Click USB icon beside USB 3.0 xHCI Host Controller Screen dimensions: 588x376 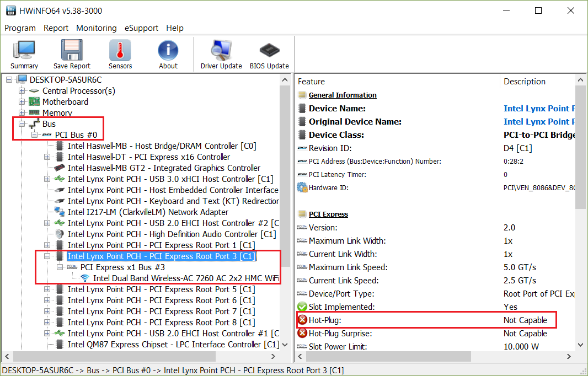click(x=59, y=179)
